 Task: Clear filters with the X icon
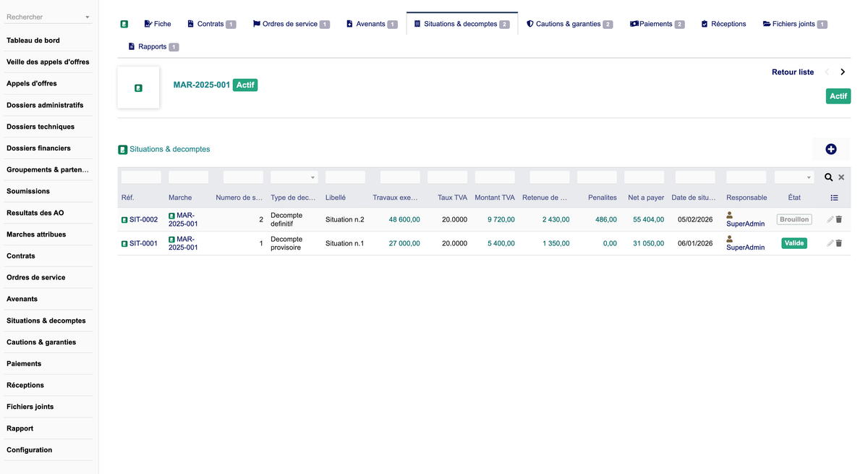click(x=841, y=177)
